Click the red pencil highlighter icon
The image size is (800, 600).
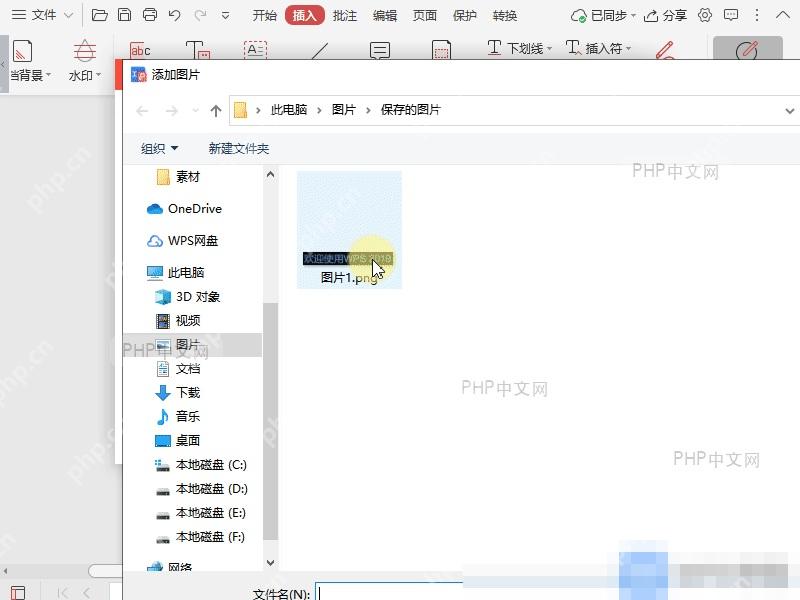pos(665,50)
